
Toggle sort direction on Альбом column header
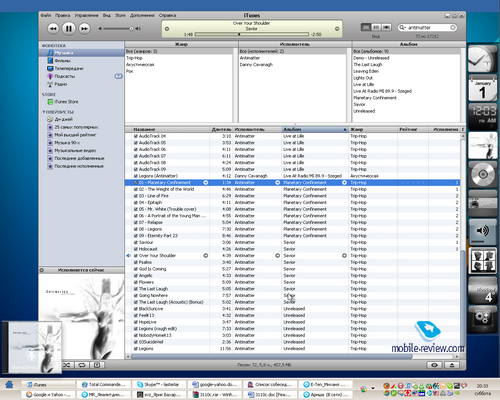pos(315,129)
